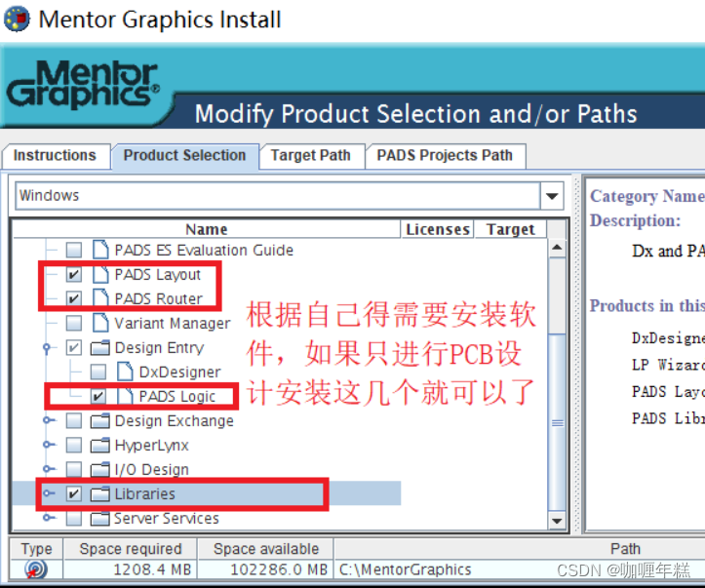Screen dimensions: 705x588
Task: Click the Space required column header
Action: 131,549
